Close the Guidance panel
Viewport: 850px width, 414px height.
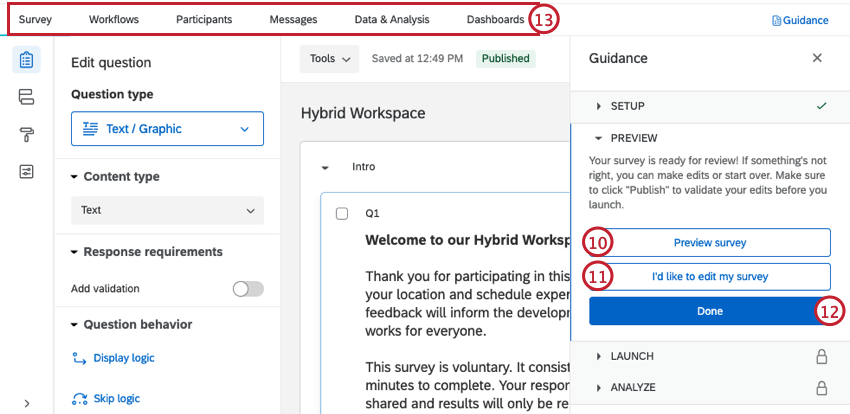pyautogui.click(x=817, y=58)
